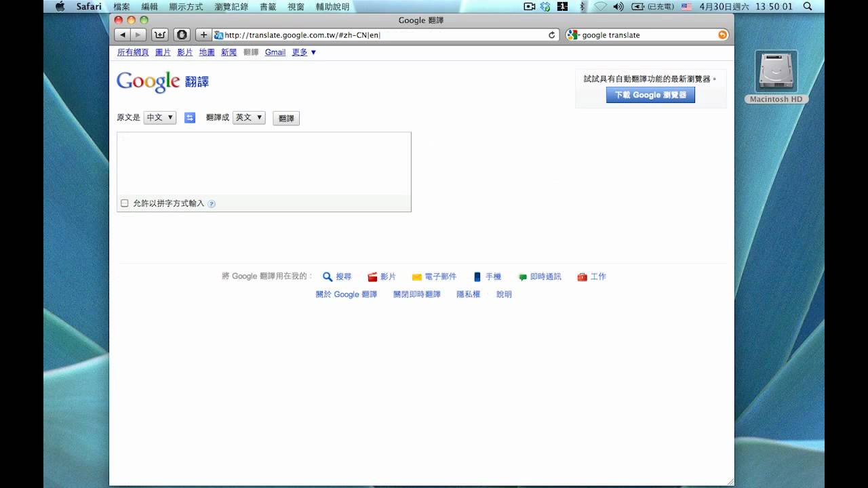Viewport: 868px width, 488px height.
Task: Open the 關於 Google 翻譯 link
Action: pyautogui.click(x=347, y=295)
